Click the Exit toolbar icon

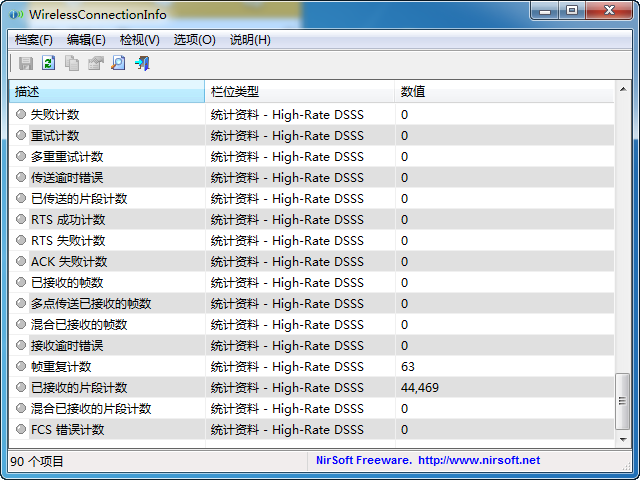(142, 63)
